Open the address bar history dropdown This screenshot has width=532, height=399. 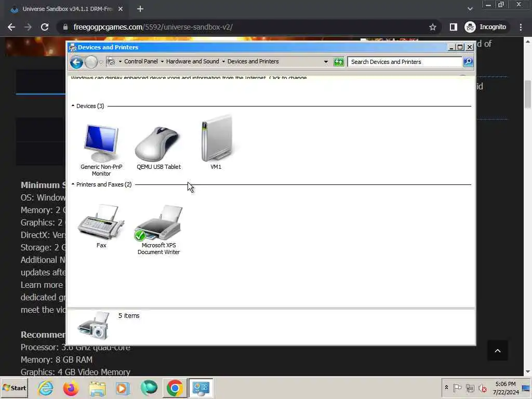point(326,62)
